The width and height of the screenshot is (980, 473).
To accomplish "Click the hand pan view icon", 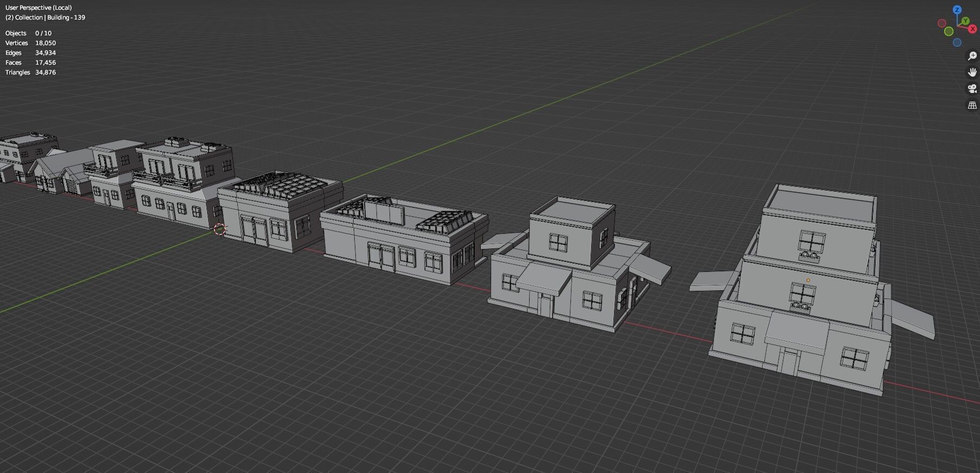I will [972, 72].
